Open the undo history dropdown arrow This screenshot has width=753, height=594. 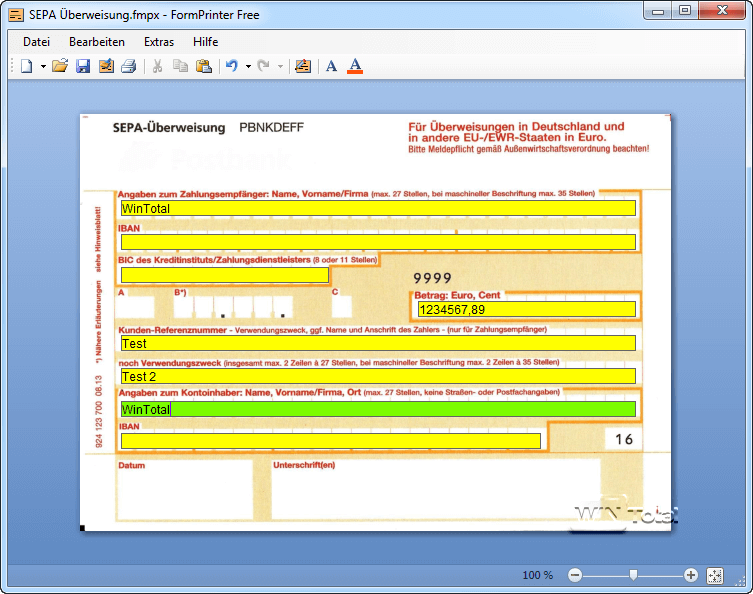[248, 66]
